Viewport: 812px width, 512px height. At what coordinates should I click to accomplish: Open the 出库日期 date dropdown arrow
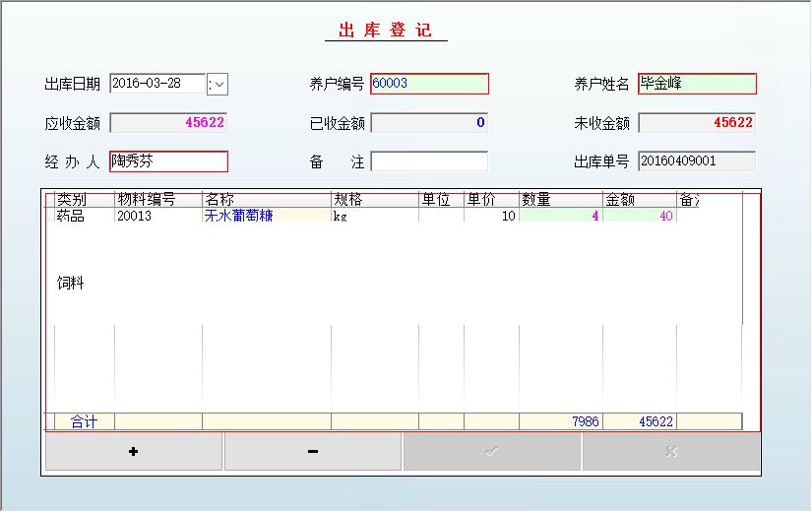[x=219, y=84]
